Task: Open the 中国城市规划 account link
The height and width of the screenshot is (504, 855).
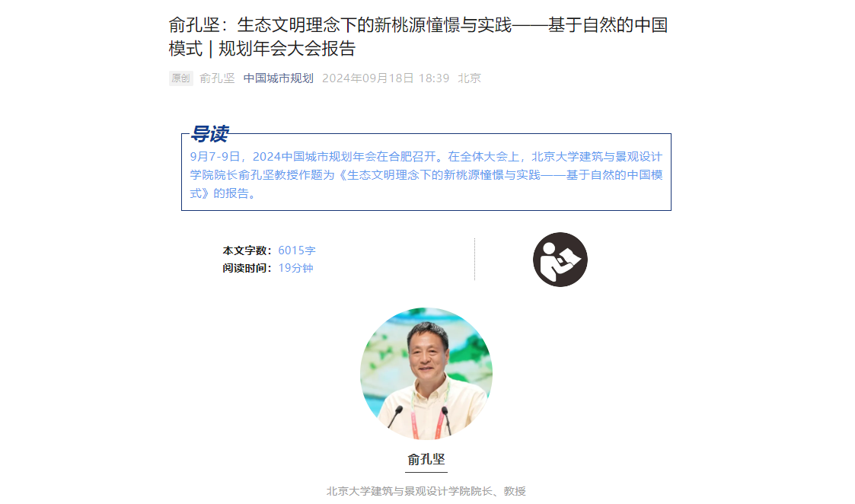Action: click(278, 78)
